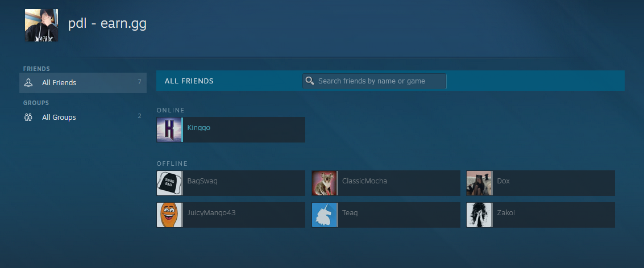
Task: Open Teaq's unicorn avatar
Action: click(324, 215)
